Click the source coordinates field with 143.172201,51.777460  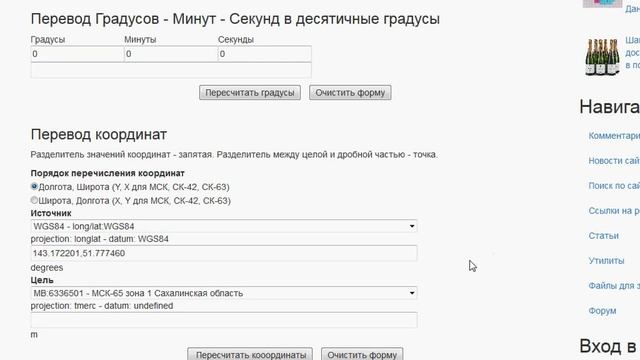[x=224, y=253]
